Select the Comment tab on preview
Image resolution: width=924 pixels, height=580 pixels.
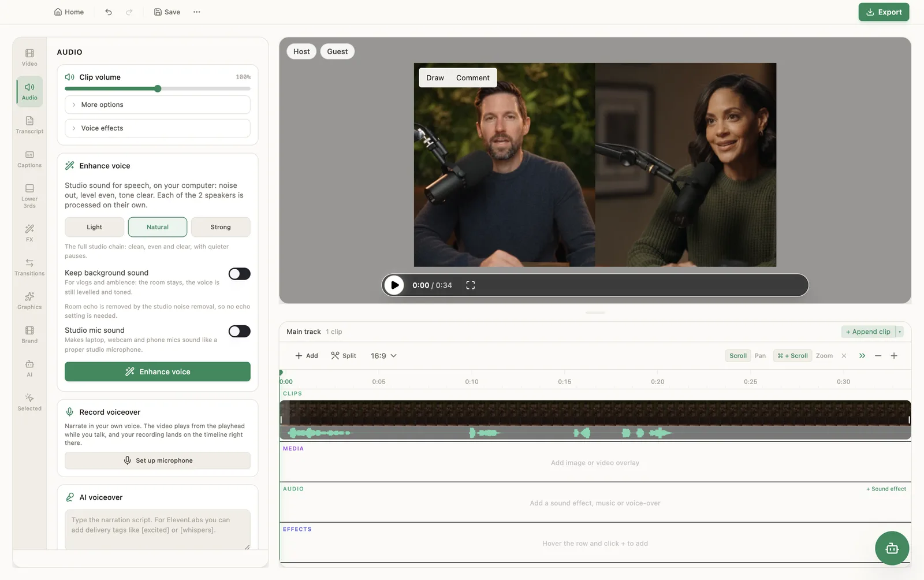(x=472, y=78)
